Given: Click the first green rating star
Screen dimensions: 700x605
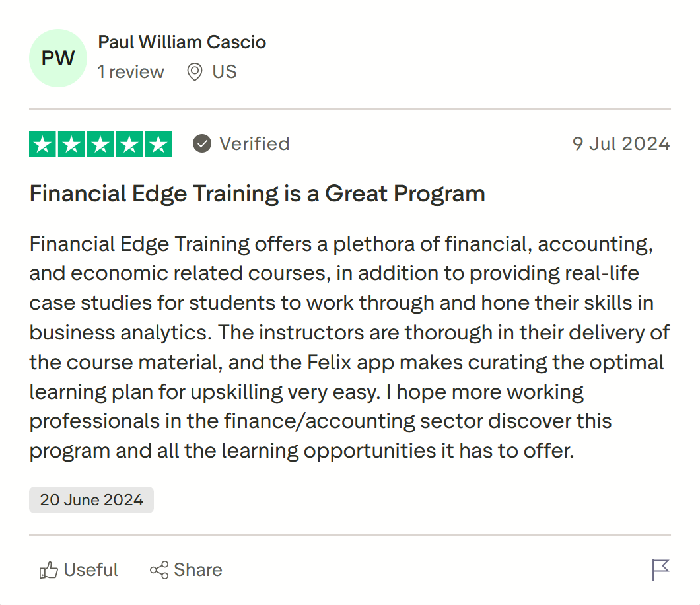Looking at the screenshot, I should tap(43, 145).
